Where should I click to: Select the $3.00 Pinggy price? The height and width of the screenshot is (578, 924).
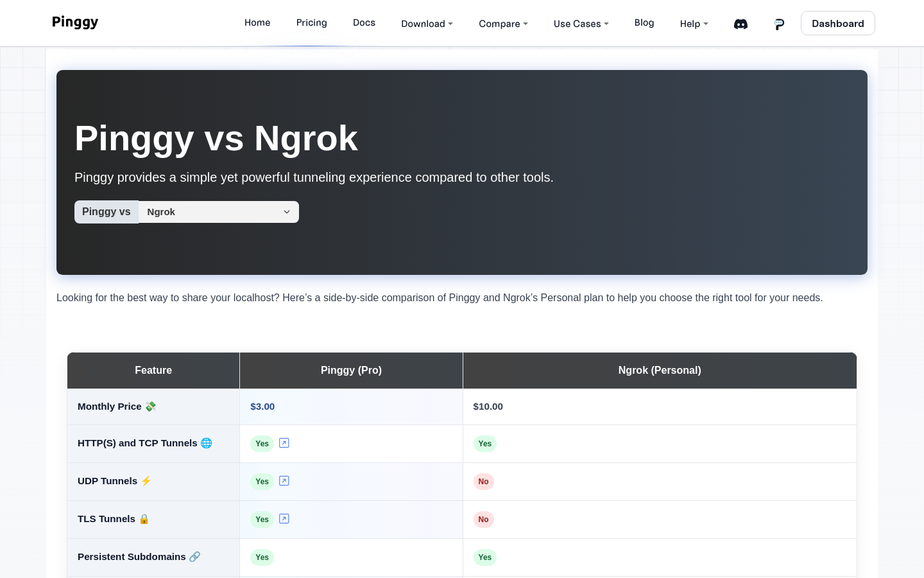262,407
